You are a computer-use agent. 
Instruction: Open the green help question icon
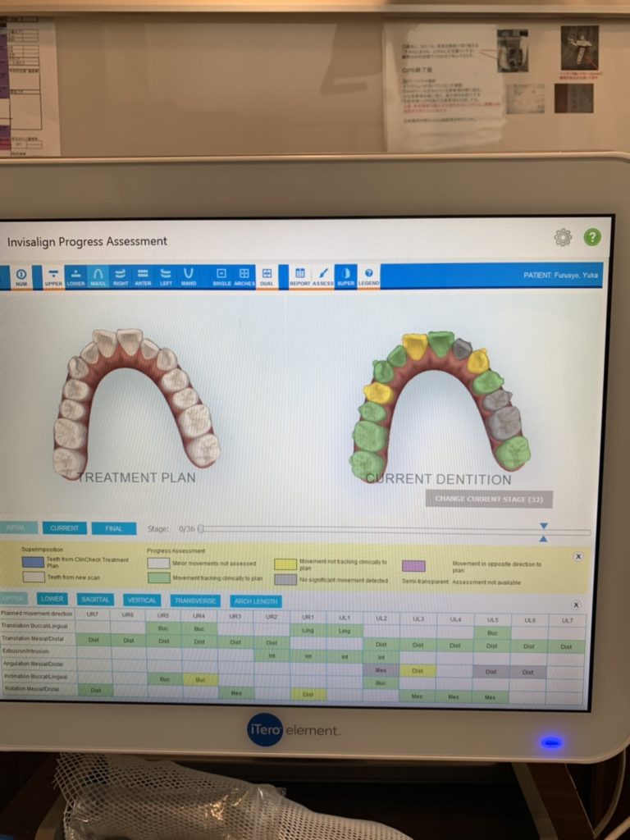(592, 237)
